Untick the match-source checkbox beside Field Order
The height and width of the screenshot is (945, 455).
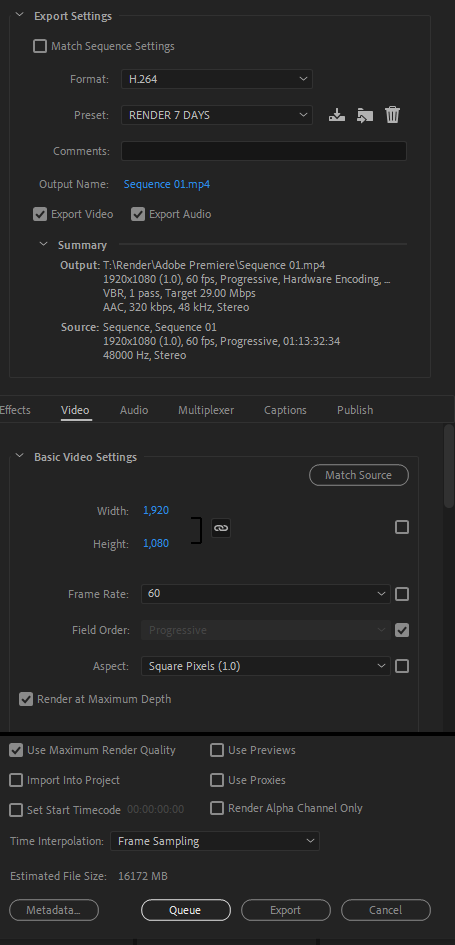pyautogui.click(x=402, y=630)
